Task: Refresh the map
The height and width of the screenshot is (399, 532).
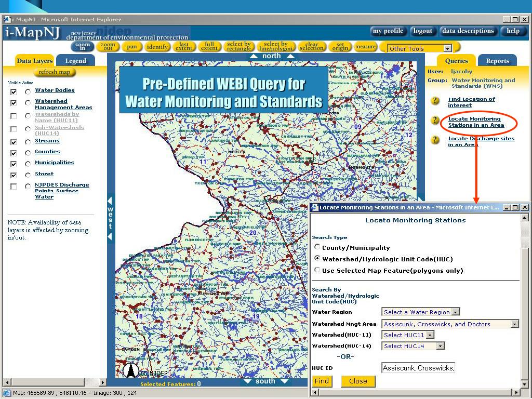Action: click(54, 72)
